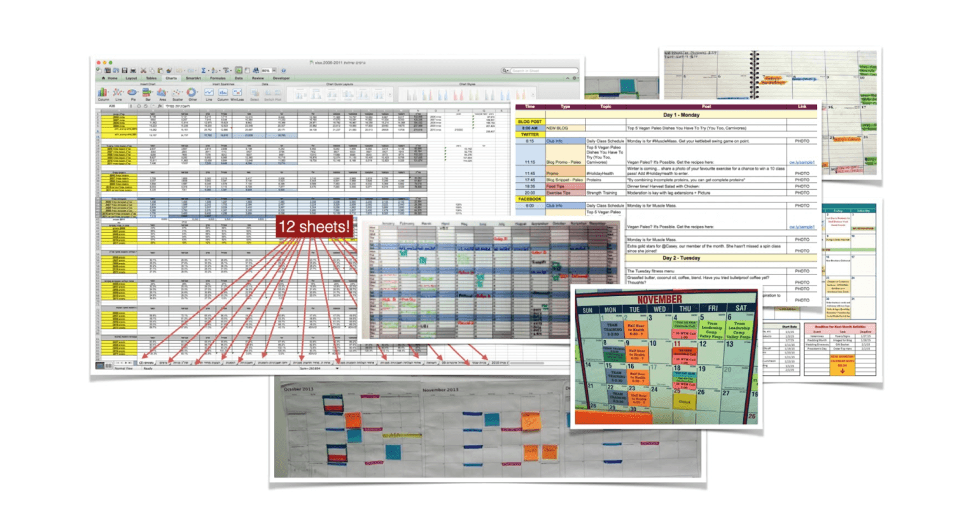The image size is (980, 531).
Task: Click the 'Exercise Tips' cell
Action: pyautogui.click(x=565, y=193)
